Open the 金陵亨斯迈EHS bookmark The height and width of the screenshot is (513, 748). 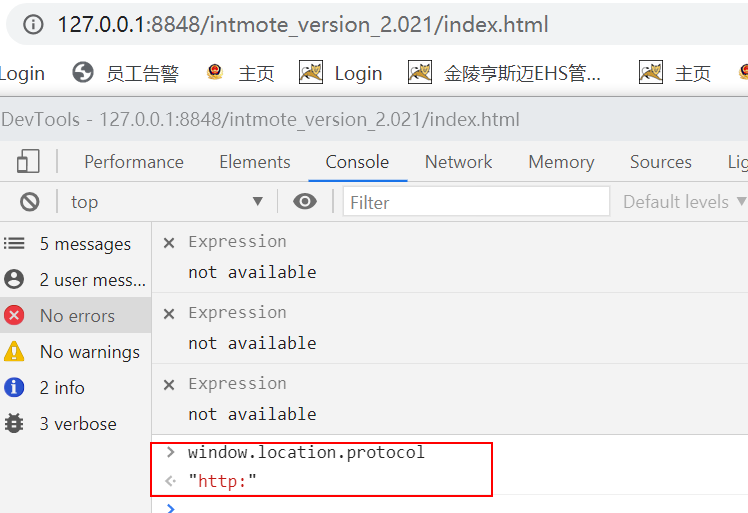pyautogui.click(x=505, y=73)
